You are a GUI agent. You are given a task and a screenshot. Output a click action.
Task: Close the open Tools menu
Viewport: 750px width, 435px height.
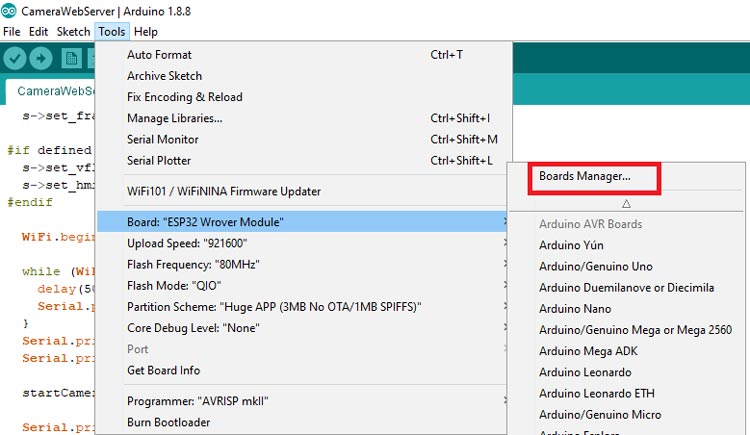112,32
